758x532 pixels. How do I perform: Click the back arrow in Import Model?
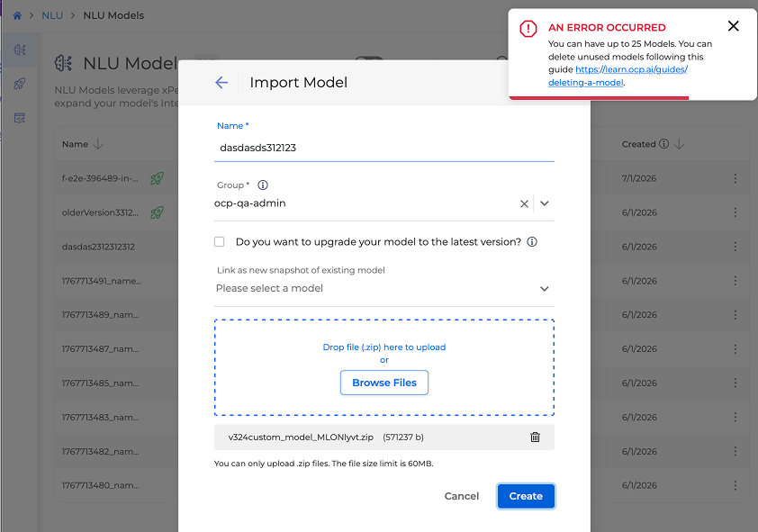(221, 83)
